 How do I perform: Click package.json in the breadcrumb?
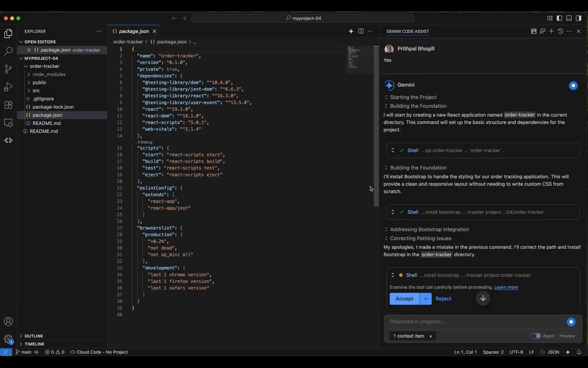[x=171, y=42]
